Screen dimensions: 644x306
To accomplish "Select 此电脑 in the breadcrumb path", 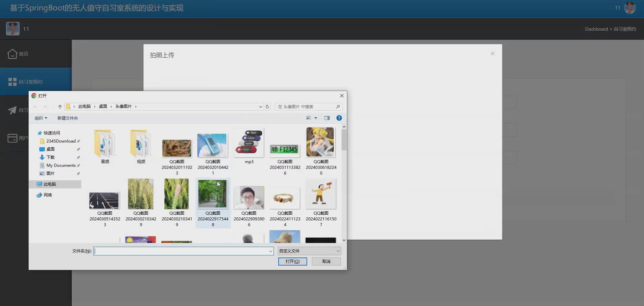I will [x=85, y=106].
